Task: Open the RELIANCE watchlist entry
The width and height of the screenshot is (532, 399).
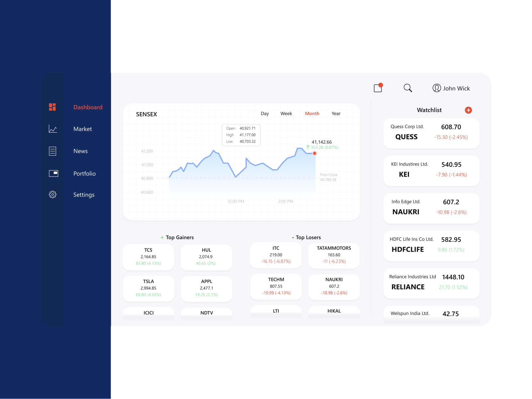Action: pyautogui.click(x=431, y=283)
